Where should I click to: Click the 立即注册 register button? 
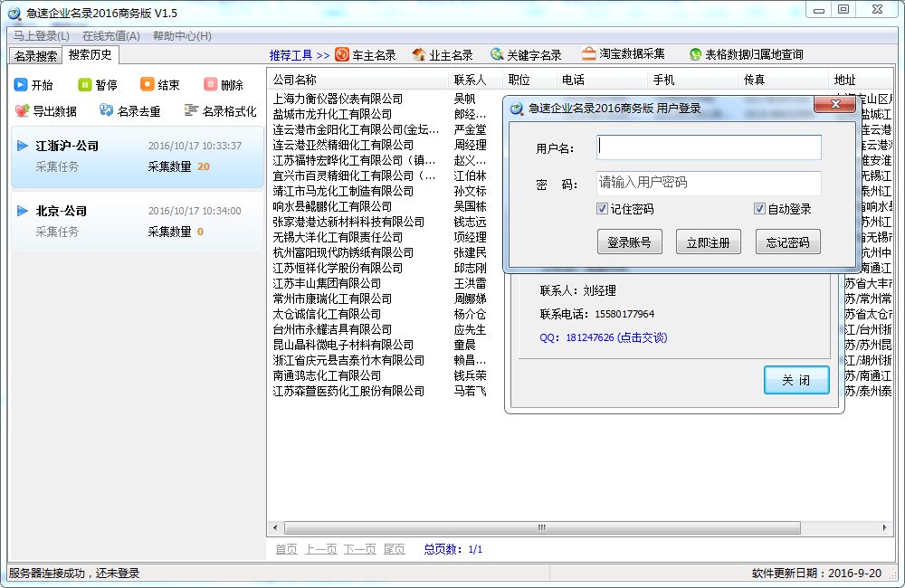(x=709, y=242)
